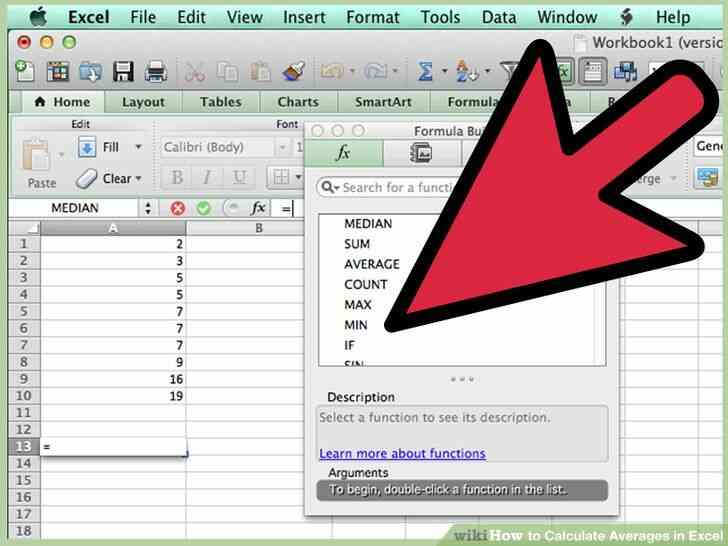
Task: Toggle Bold formatting
Action: 177,177
